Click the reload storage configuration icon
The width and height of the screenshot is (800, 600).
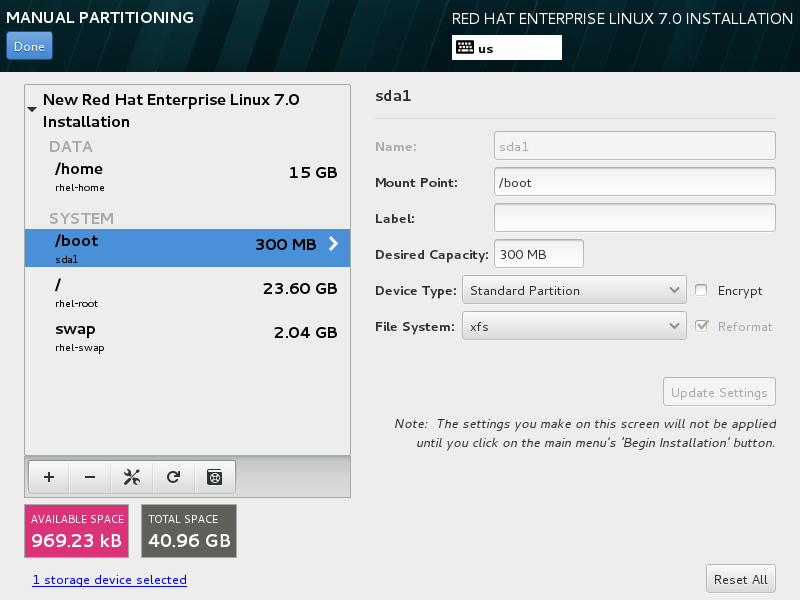coord(173,477)
